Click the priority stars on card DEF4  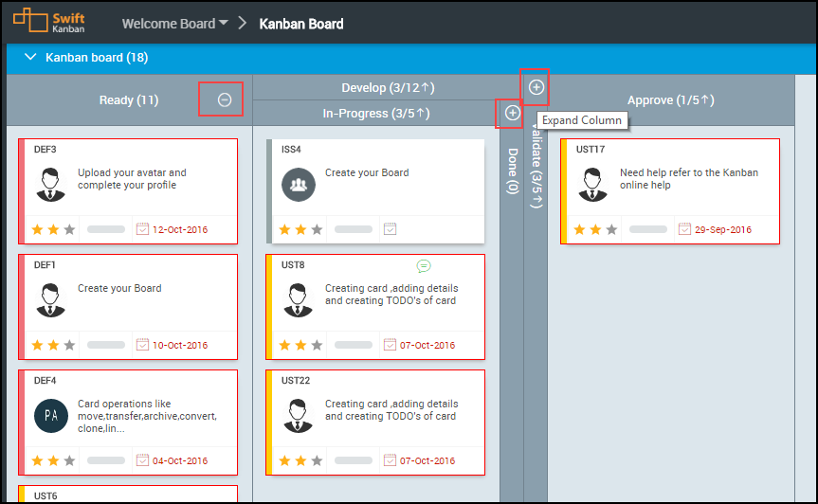pos(53,460)
